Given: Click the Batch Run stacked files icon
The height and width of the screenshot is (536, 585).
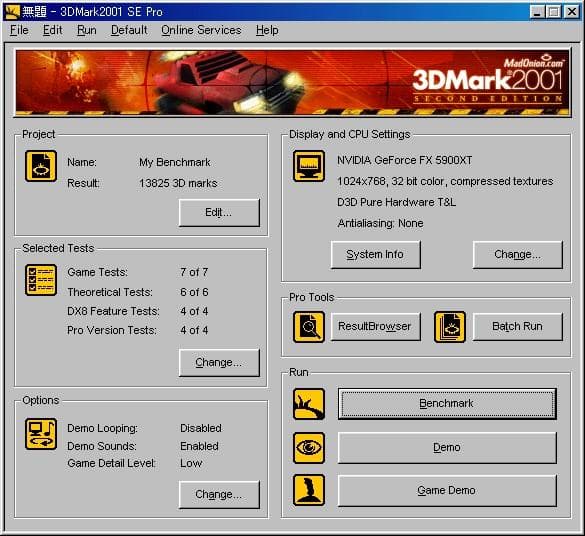Looking at the screenshot, I should pyautogui.click(x=450, y=327).
